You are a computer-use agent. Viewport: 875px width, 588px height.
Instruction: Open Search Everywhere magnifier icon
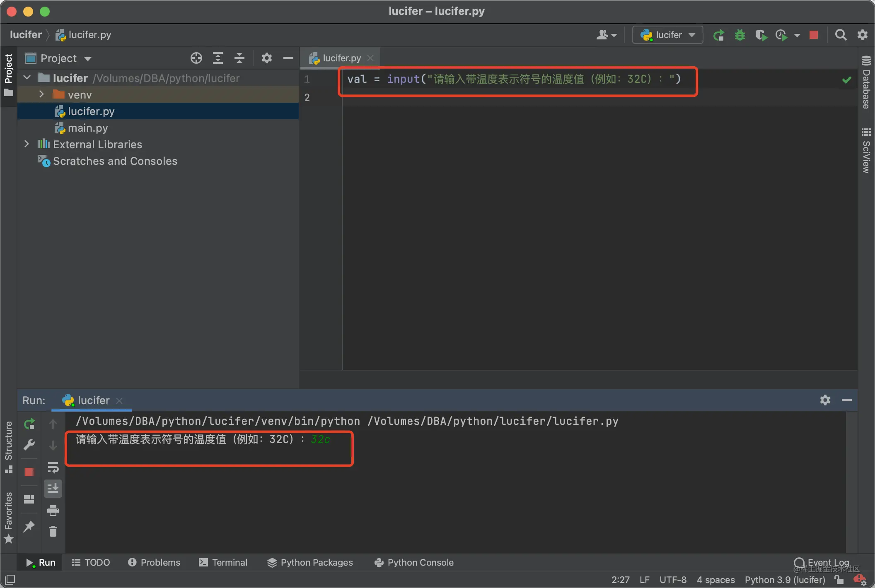click(x=841, y=35)
